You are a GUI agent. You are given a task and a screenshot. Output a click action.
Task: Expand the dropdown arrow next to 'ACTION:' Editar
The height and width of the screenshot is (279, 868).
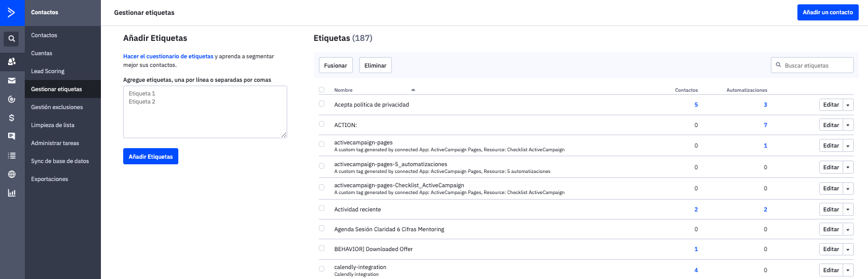[848, 125]
